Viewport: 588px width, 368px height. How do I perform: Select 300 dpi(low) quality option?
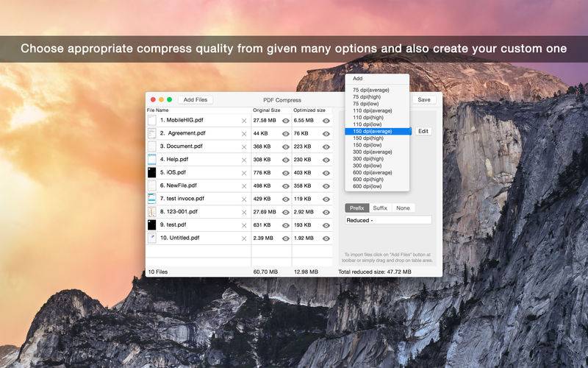[x=377, y=166]
